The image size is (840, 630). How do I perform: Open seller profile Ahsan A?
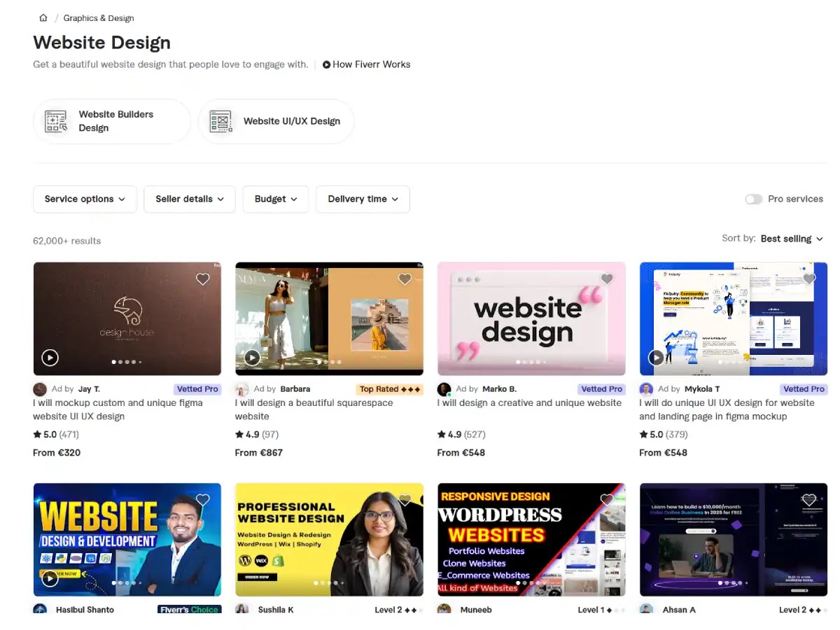(679, 610)
